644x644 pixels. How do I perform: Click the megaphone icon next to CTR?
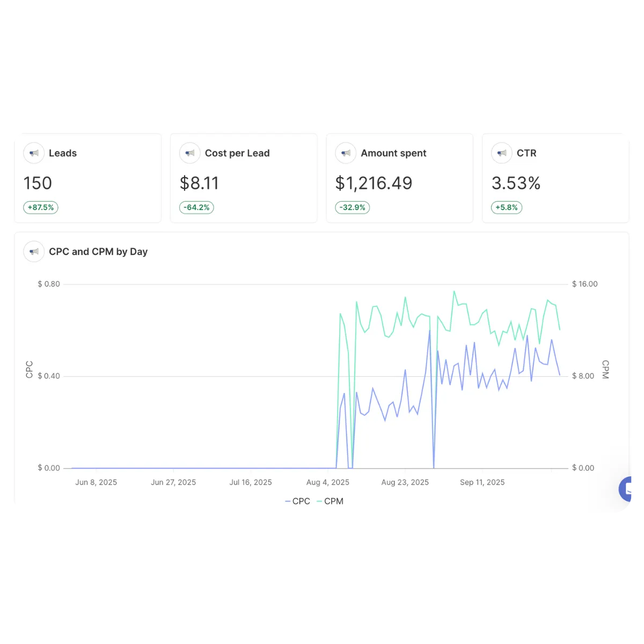pos(502,153)
